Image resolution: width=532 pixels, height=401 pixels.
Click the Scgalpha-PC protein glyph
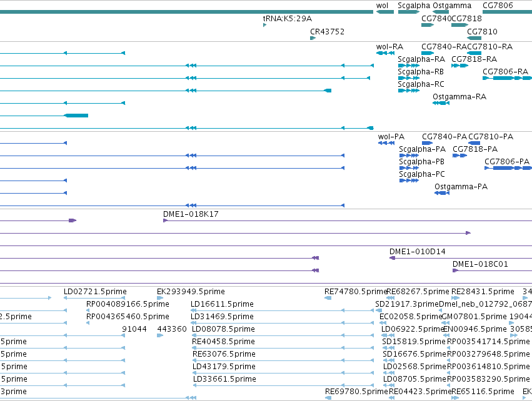(x=409, y=181)
